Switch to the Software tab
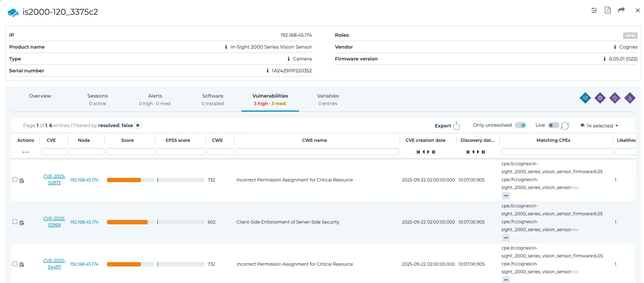This screenshot has height=283, width=644. [x=213, y=99]
